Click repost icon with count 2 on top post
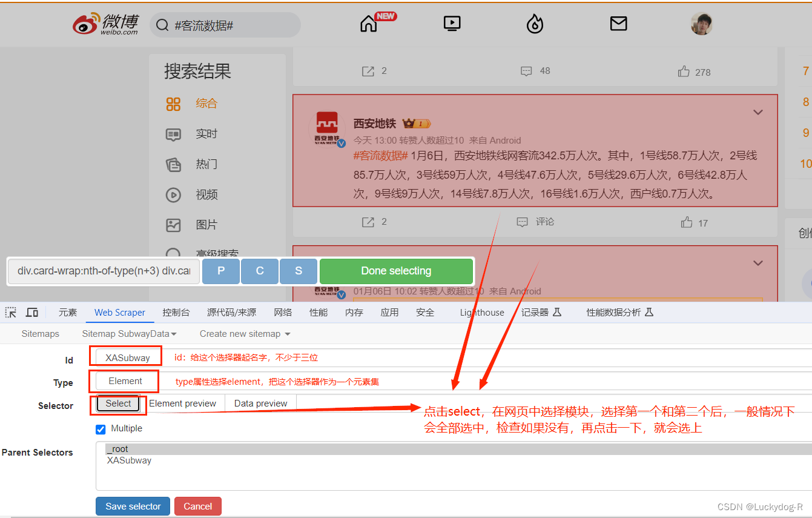 pos(368,71)
